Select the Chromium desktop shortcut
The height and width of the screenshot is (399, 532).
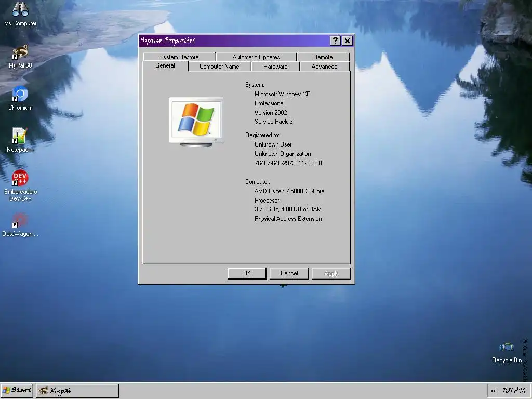click(x=20, y=98)
